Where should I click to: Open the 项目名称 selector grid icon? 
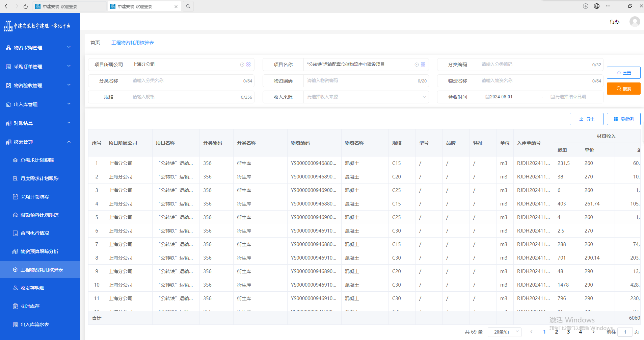click(x=423, y=65)
